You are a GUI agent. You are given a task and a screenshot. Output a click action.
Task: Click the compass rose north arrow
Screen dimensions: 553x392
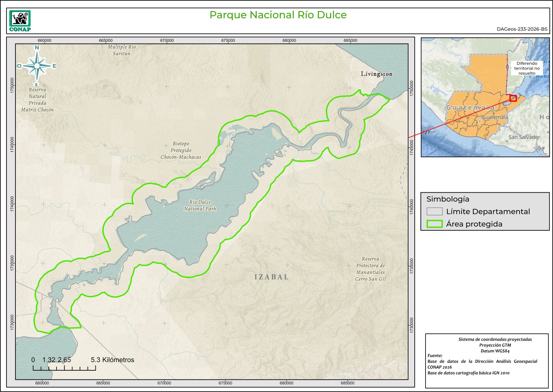pyautogui.click(x=37, y=65)
